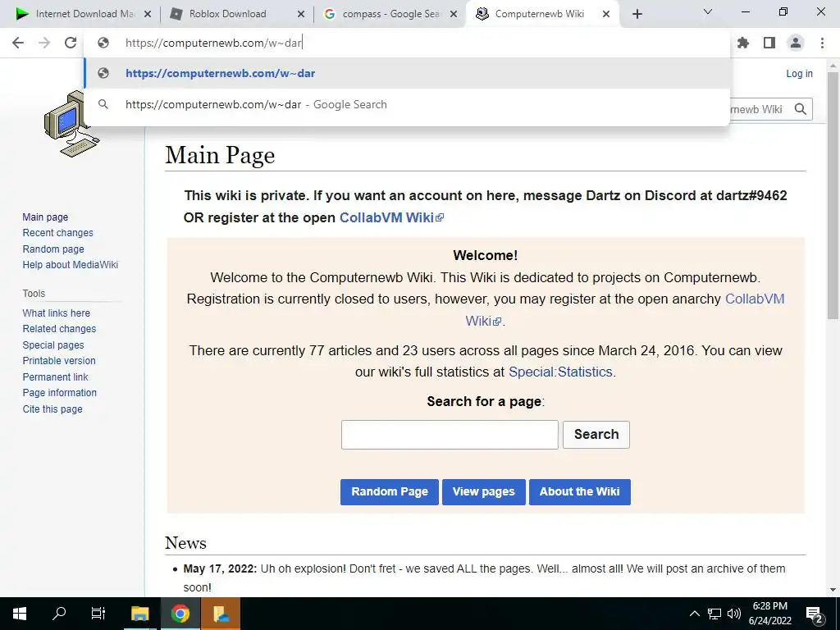Click the Chrome taskbar icon

(180, 614)
